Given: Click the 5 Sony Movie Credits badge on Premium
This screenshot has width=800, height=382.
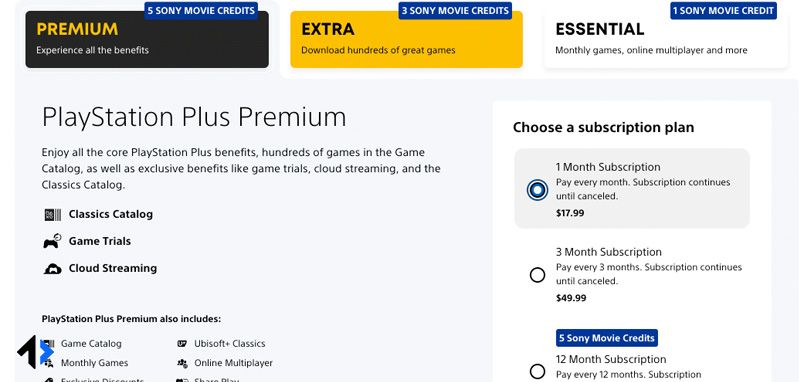Looking at the screenshot, I should pyautogui.click(x=201, y=10).
